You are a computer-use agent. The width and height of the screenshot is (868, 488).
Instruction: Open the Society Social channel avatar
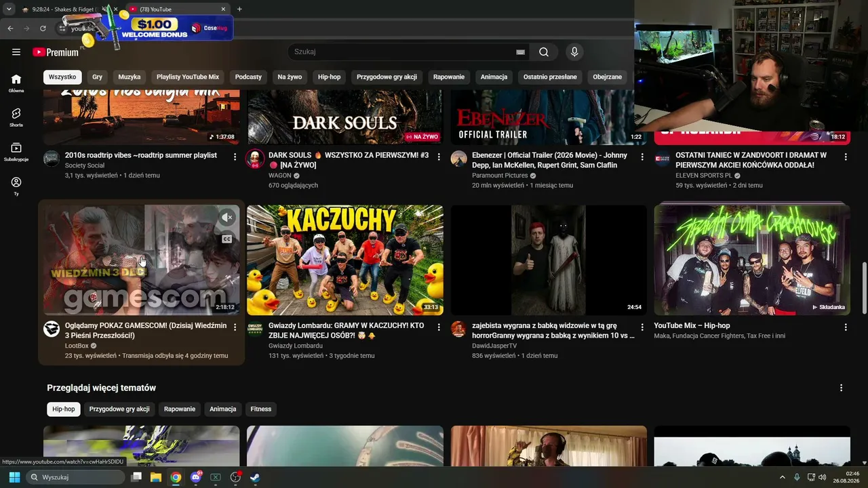pyautogui.click(x=52, y=159)
